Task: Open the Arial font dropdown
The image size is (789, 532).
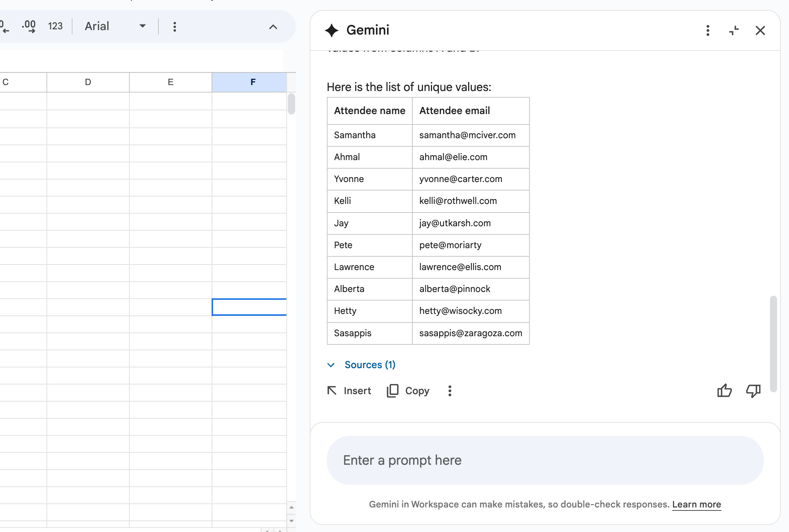Action: pos(115,26)
